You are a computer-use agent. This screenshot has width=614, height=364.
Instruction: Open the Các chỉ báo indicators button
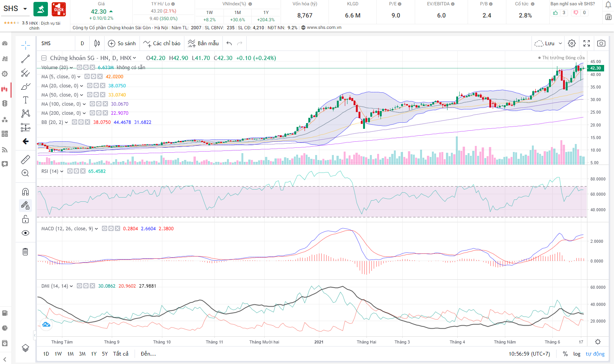(162, 43)
